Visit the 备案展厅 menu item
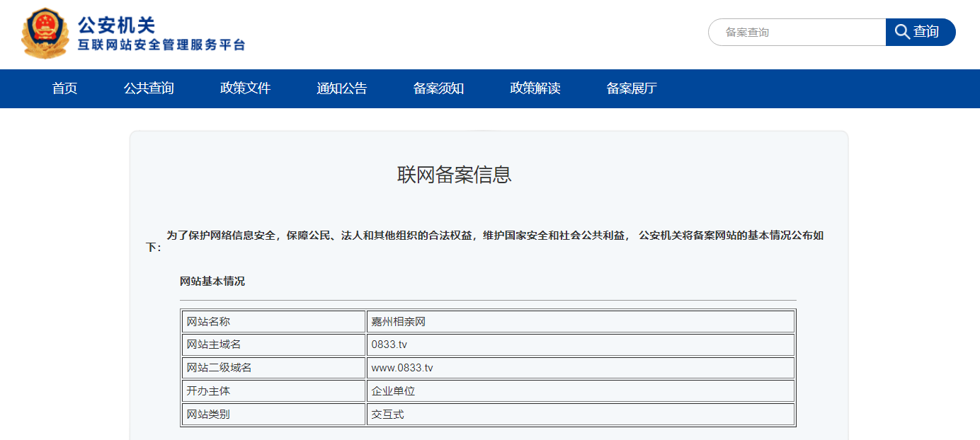Screen dimensions: 980x440 [632, 88]
